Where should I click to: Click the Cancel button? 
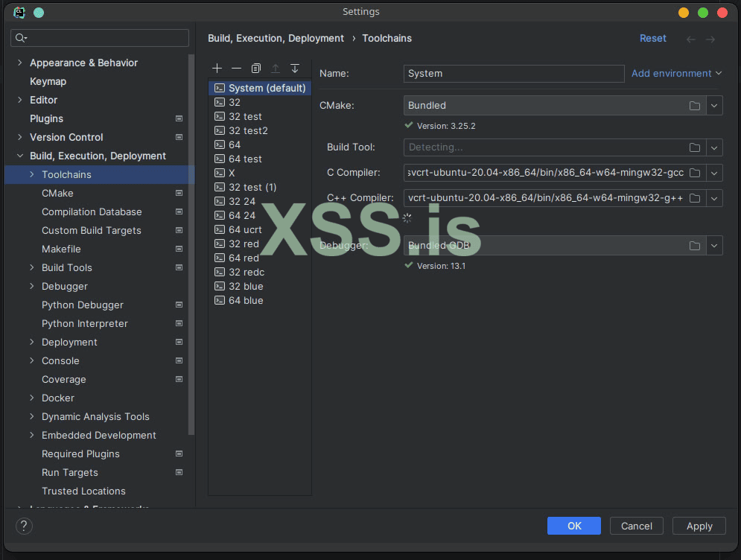(636, 526)
